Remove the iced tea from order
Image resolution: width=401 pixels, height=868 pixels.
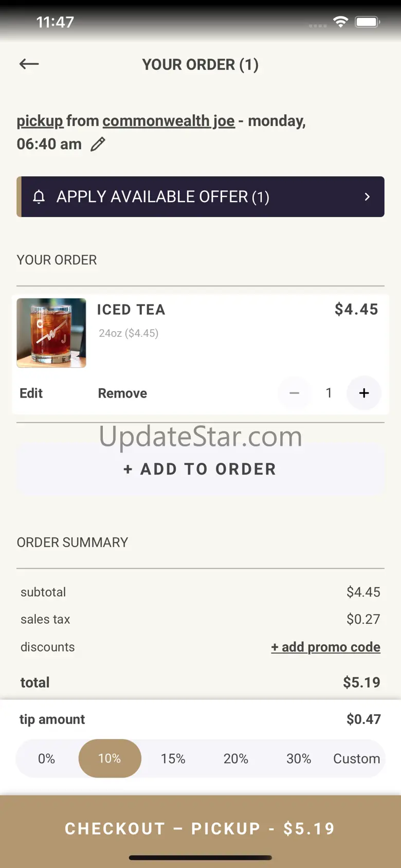(122, 393)
